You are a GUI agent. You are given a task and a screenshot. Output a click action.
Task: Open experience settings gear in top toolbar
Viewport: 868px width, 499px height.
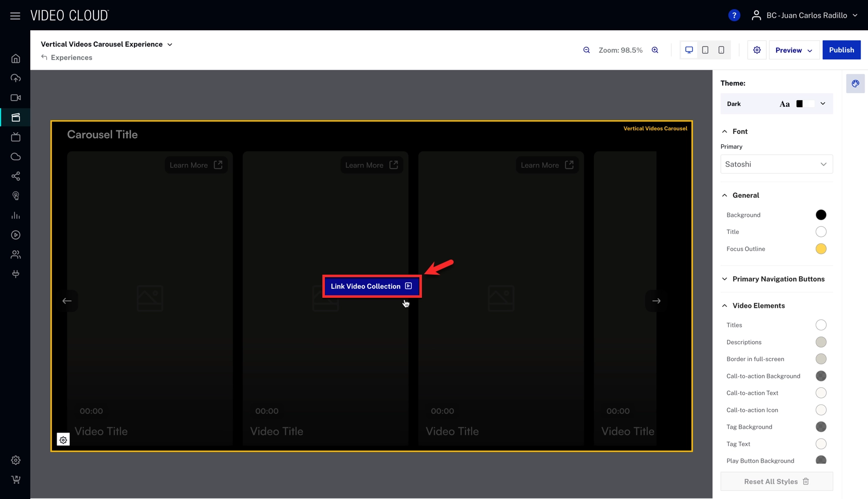click(x=757, y=50)
